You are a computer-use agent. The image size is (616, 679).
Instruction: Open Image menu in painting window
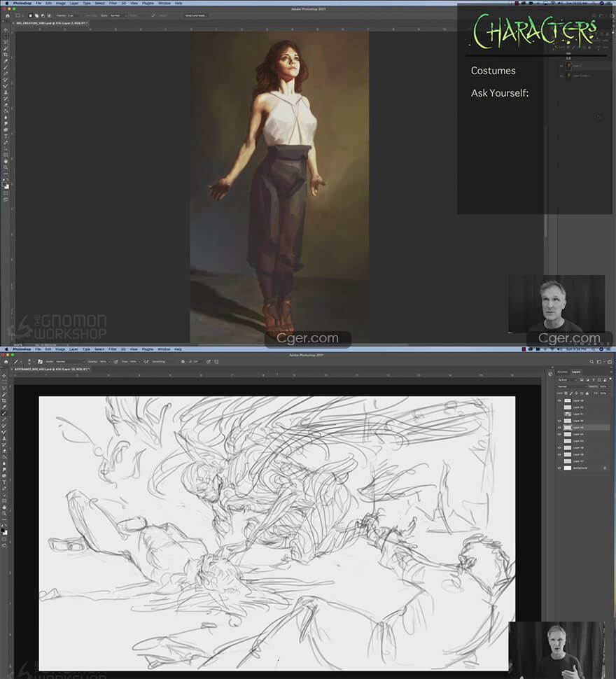pyautogui.click(x=61, y=3)
